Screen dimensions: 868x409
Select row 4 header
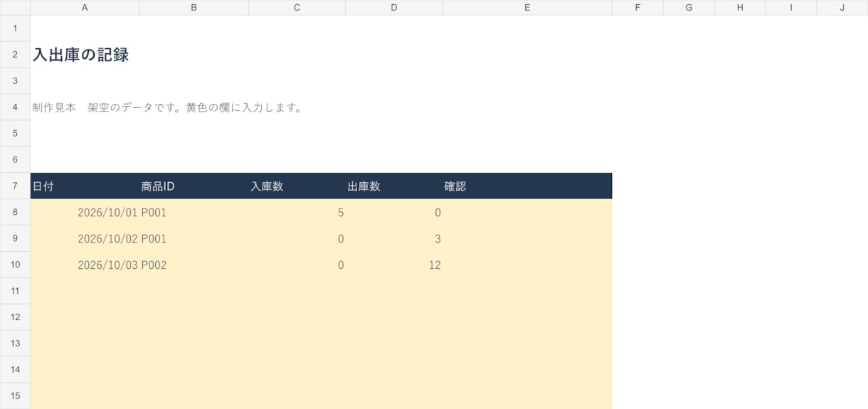pyautogui.click(x=15, y=107)
